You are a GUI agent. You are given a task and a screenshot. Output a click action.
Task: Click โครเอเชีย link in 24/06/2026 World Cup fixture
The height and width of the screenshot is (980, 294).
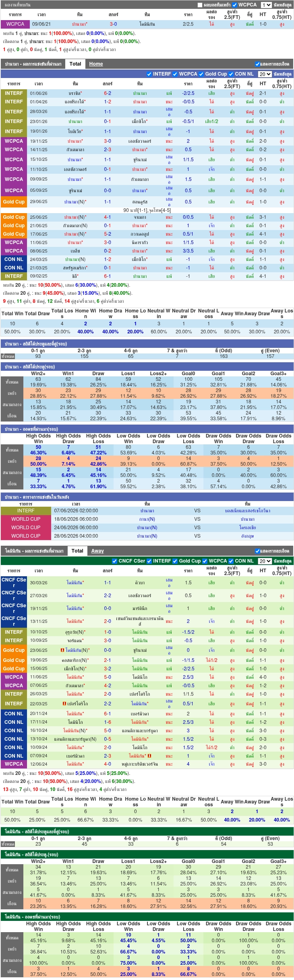click(248, 528)
